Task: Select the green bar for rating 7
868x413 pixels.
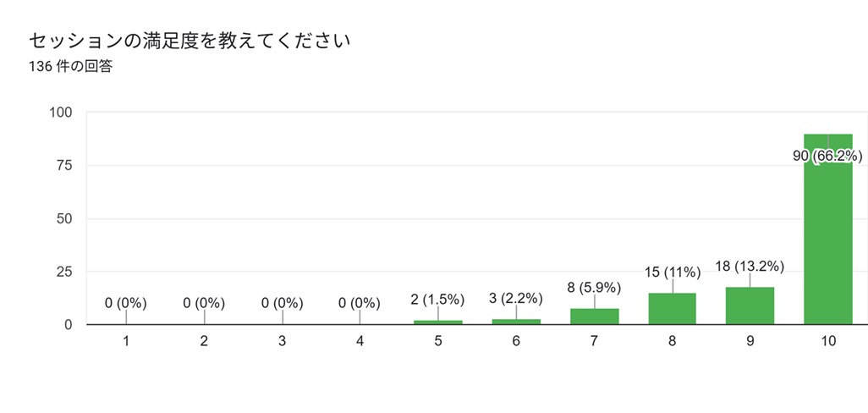Action: (x=594, y=317)
